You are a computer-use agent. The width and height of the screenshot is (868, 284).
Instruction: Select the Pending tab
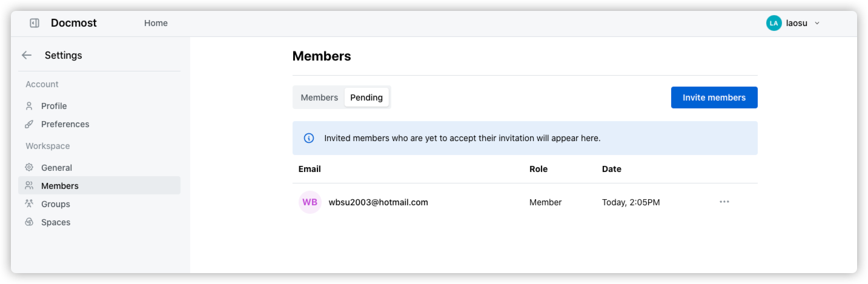tap(366, 97)
